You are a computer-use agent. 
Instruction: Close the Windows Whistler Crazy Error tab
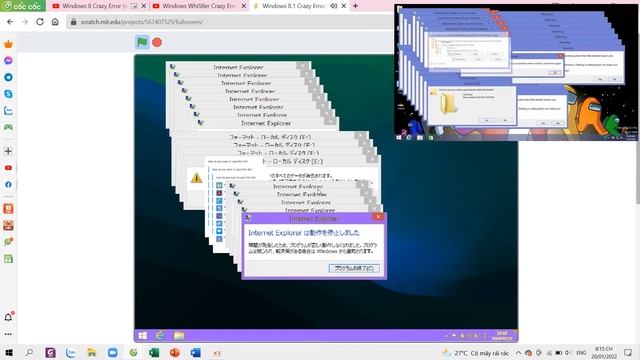click(244, 6)
